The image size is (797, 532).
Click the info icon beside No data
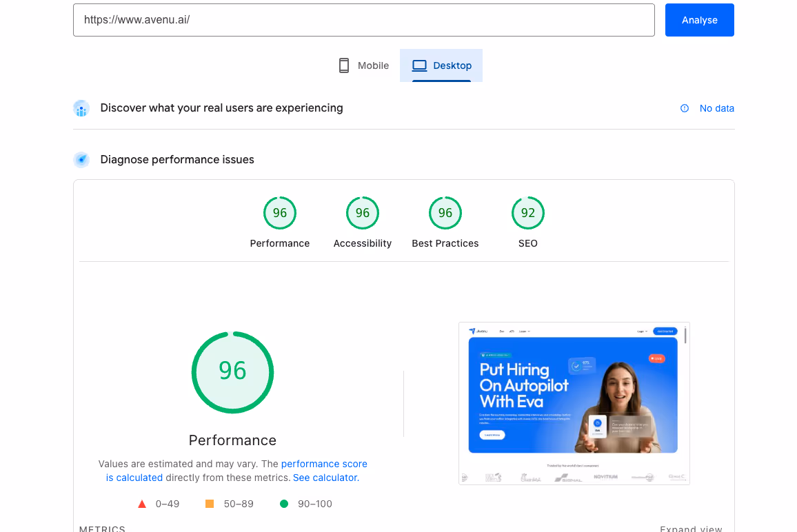click(x=684, y=108)
